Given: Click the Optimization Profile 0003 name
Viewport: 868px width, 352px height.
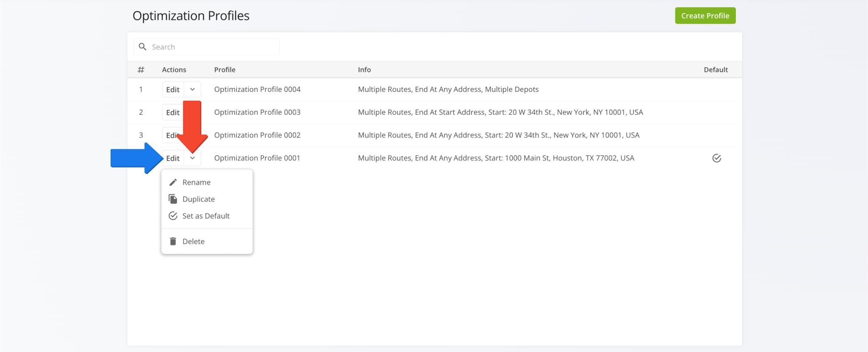Looking at the screenshot, I should [257, 112].
